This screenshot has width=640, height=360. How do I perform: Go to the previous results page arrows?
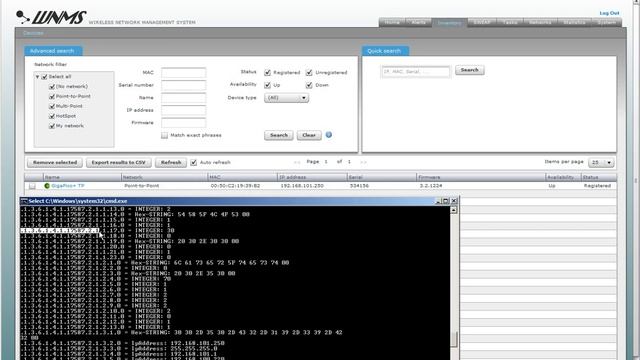(297, 162)
